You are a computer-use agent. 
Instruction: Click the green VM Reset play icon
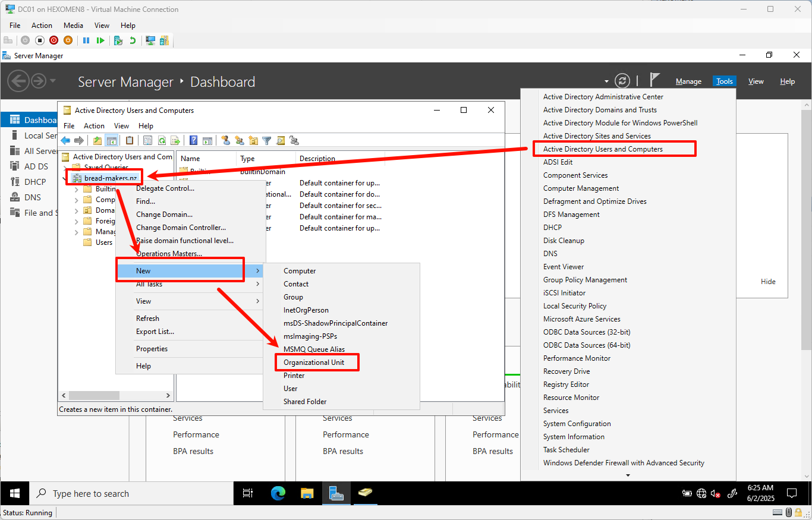100,40
